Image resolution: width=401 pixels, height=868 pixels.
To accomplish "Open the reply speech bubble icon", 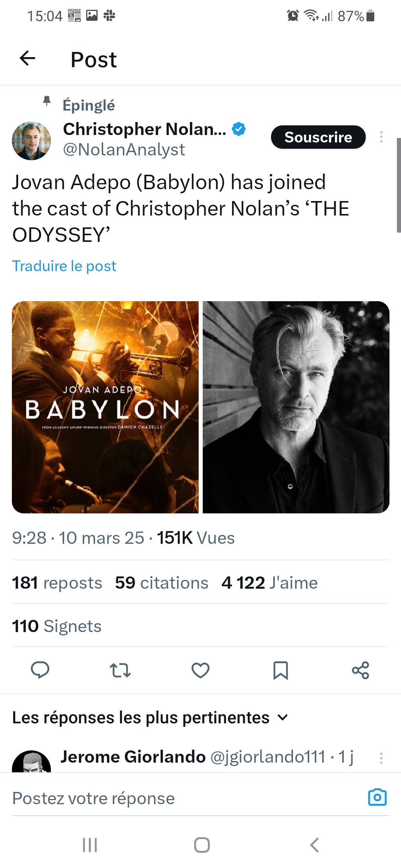I will (x=40, y=670).
